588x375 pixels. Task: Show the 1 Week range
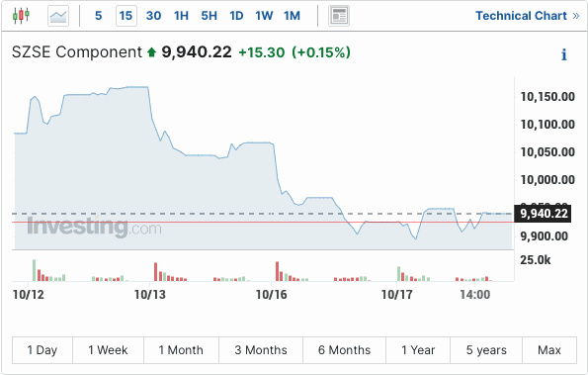click(x=108, y=350)
